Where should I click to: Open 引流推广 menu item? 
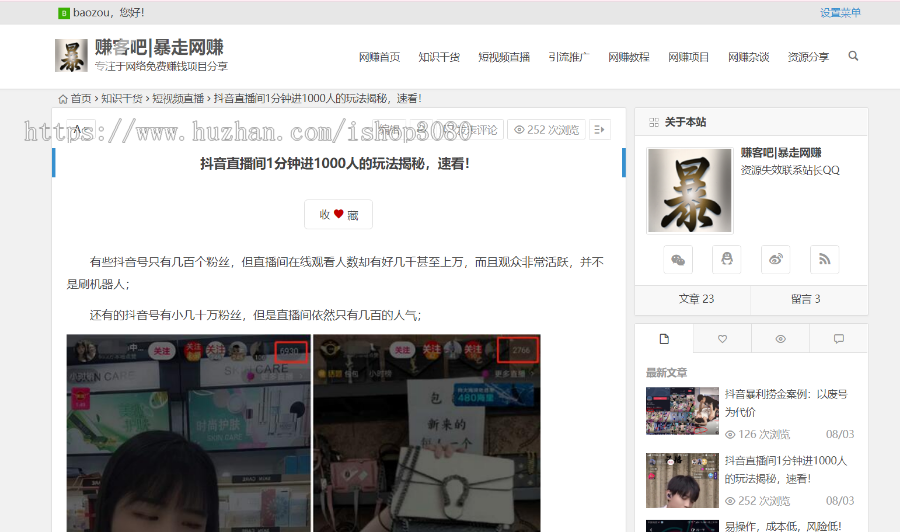[x=569, y=57]
